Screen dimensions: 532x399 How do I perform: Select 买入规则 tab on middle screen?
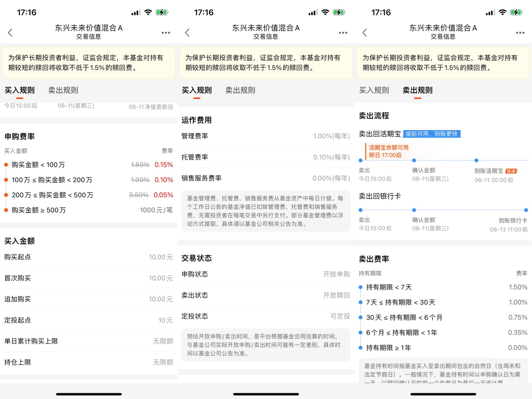coord(197,90)
